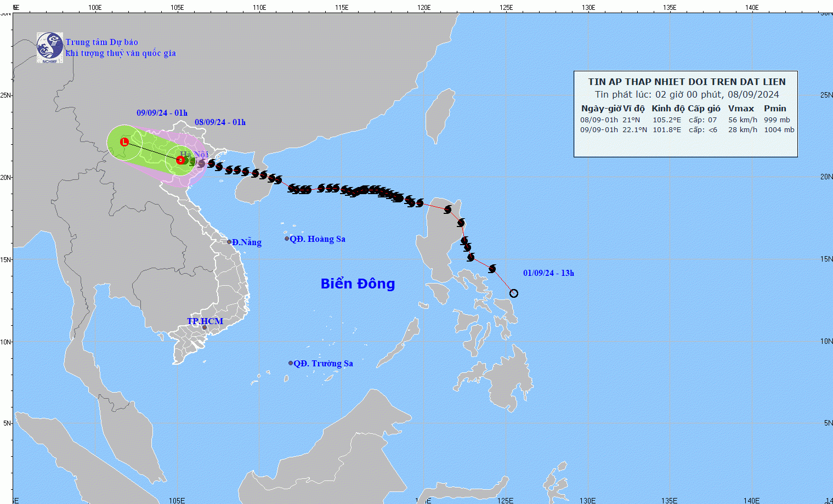The width and height of the screenshot is (833, 504).
Task: Click the '10N' right axis label
Action: pos(826,341)
